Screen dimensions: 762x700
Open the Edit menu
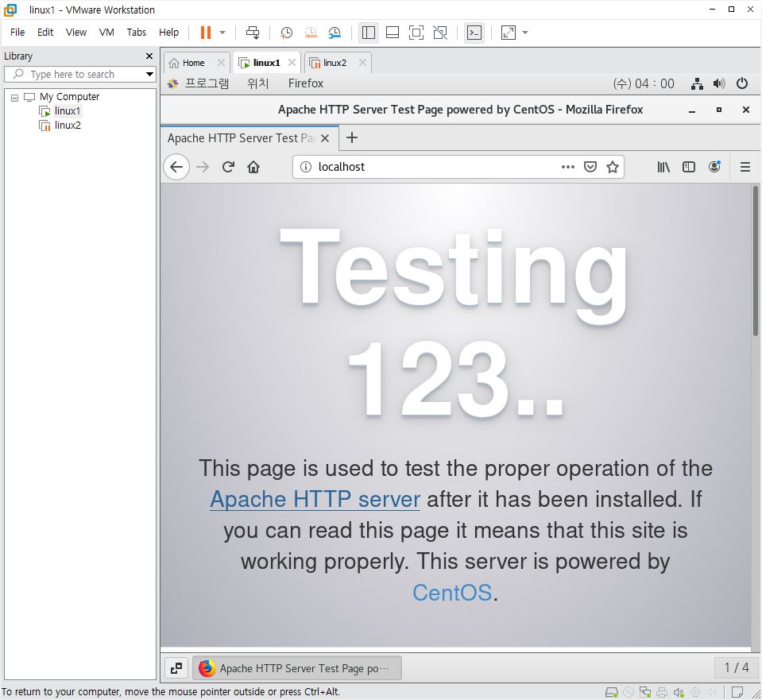pos(45,32)
